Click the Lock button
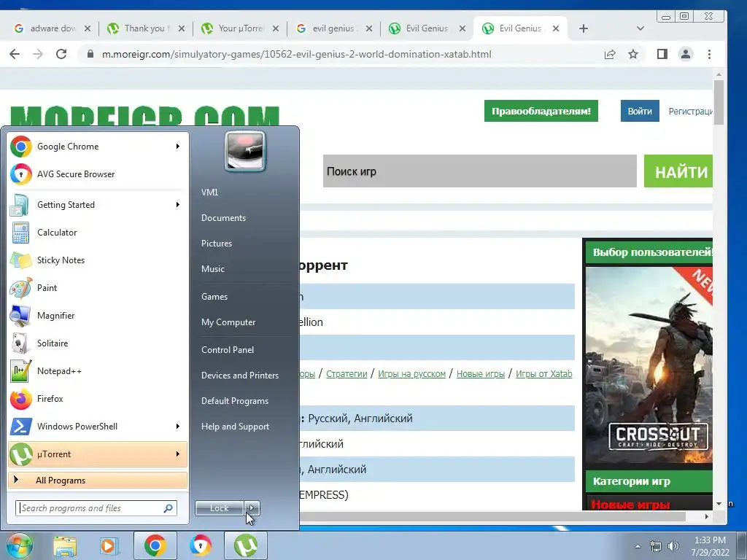The height and width of the screenshot is (560, 747). point(220,508)
